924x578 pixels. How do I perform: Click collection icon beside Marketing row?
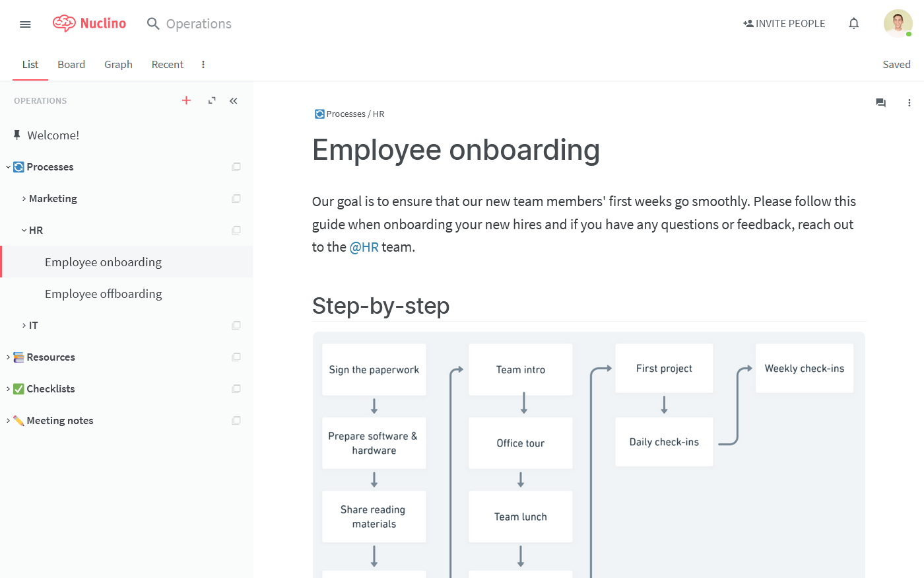pyautogui.click(x=236, y=199)
